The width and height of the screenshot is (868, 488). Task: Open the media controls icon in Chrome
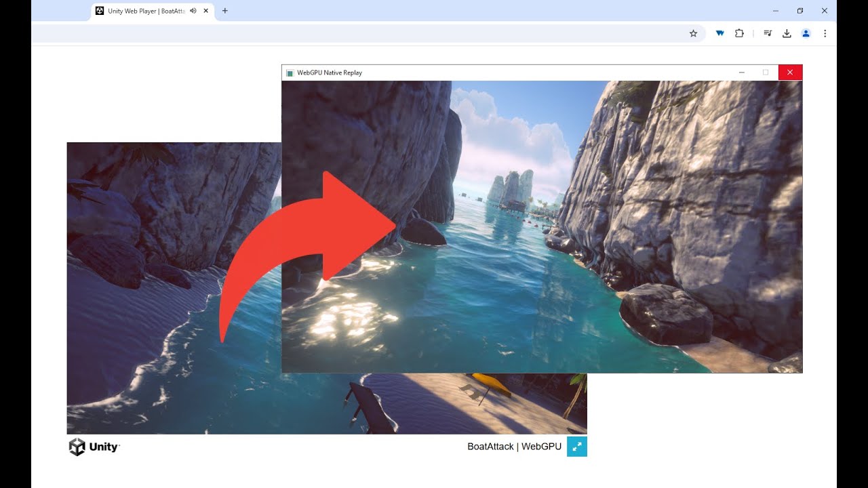(x=768, y=33)
